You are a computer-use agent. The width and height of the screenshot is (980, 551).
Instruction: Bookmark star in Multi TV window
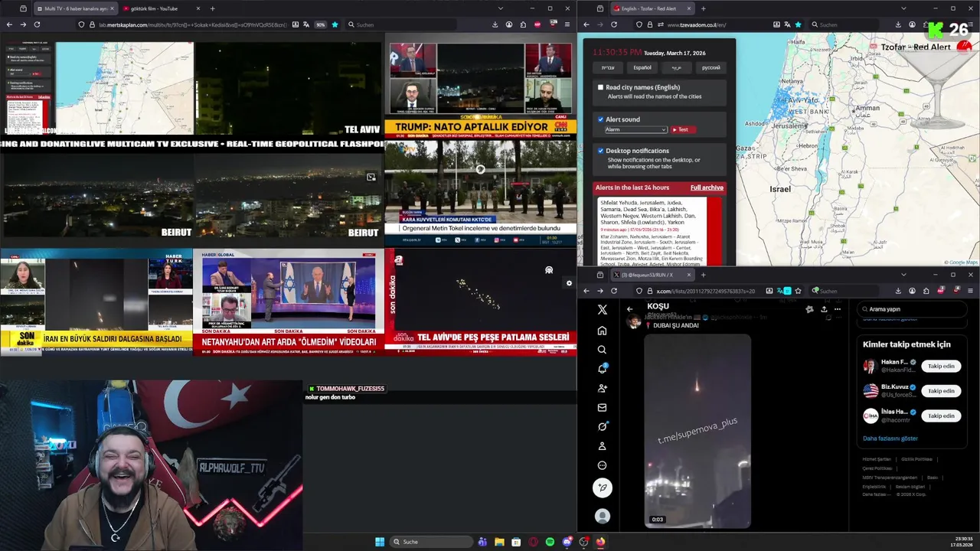(x=335, y=24)
